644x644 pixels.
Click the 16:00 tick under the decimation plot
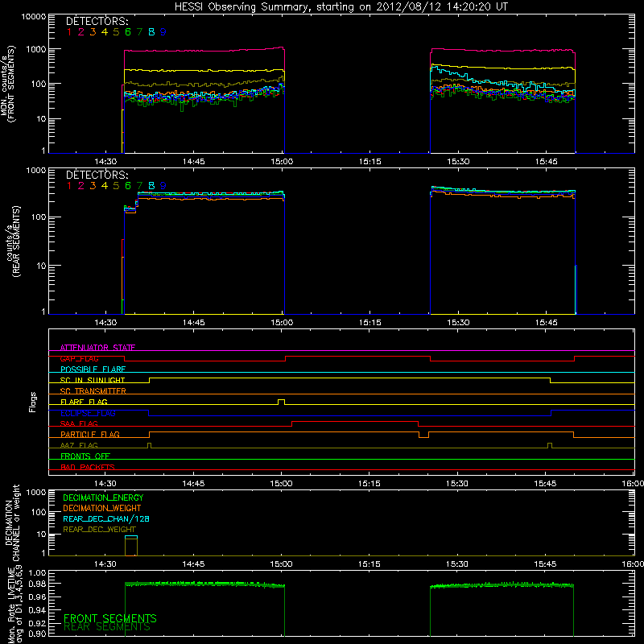(633, 564)
